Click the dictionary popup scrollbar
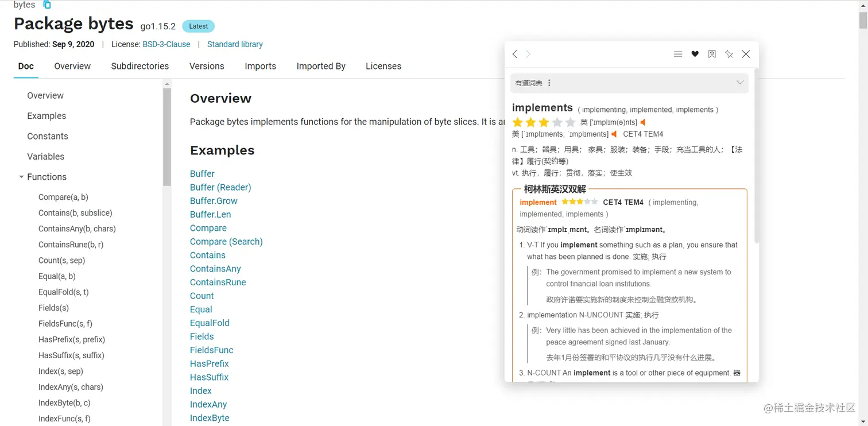This screenshot has width=868, height=426. [756, 155]
